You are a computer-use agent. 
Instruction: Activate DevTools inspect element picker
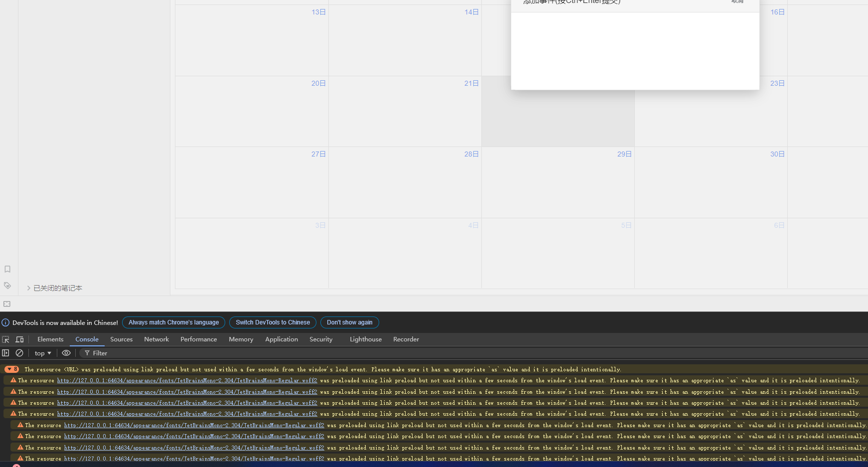(6, 339)
